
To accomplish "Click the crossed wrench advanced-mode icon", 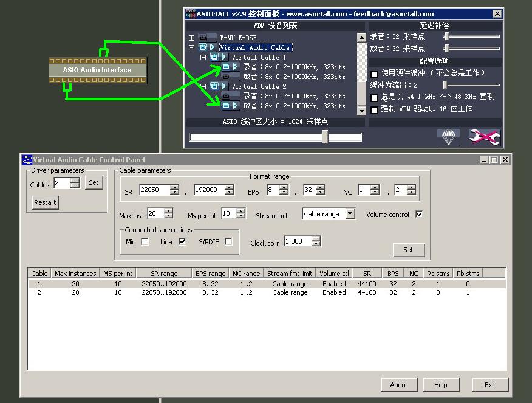I will click(484, 137).
